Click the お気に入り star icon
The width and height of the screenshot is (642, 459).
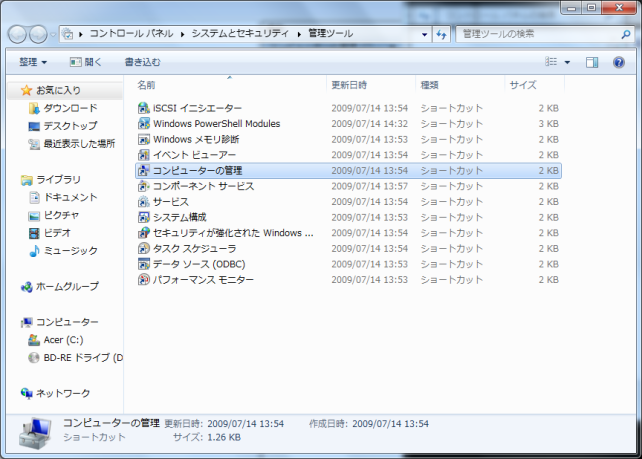(27, 90)
